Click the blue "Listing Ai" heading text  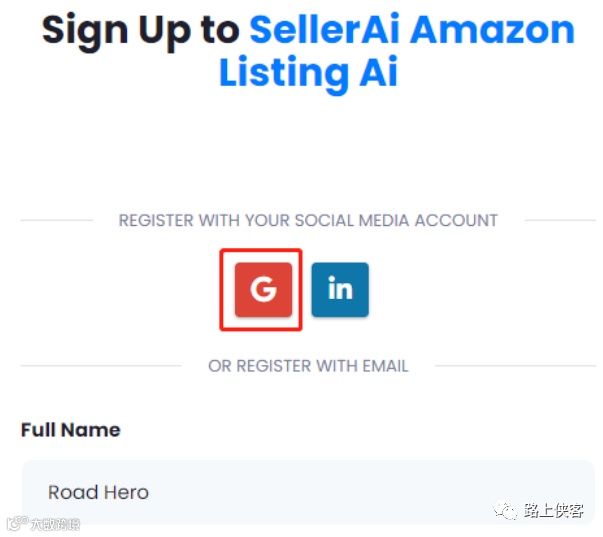click(x=308, y=74)
